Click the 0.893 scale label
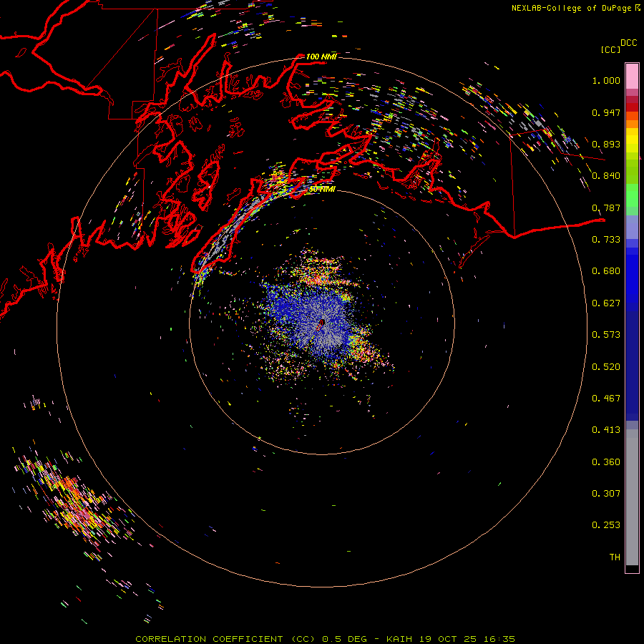Screen dimensions: 644x644 606,144
